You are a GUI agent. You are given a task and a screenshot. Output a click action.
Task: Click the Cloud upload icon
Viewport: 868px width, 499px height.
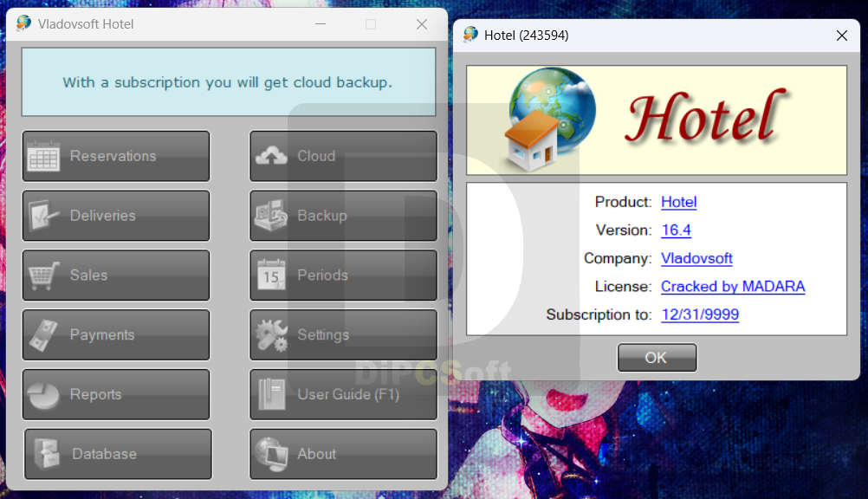pyautogui.click(x=271, y=156)
